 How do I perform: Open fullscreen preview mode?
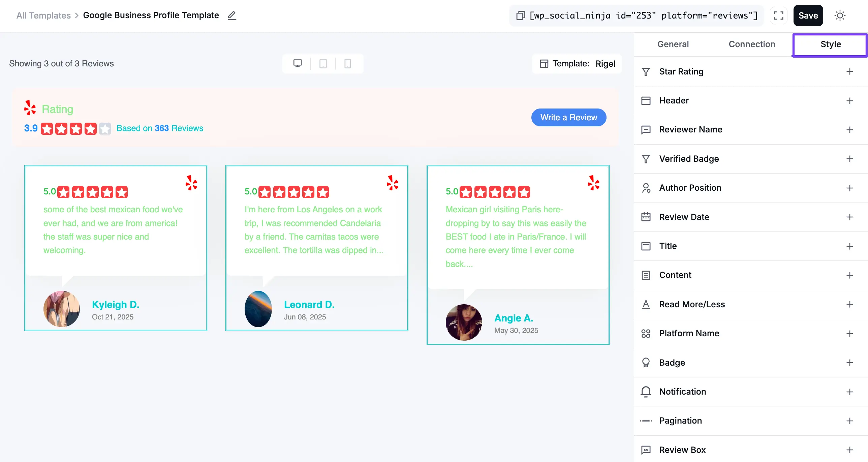point(779,16)
